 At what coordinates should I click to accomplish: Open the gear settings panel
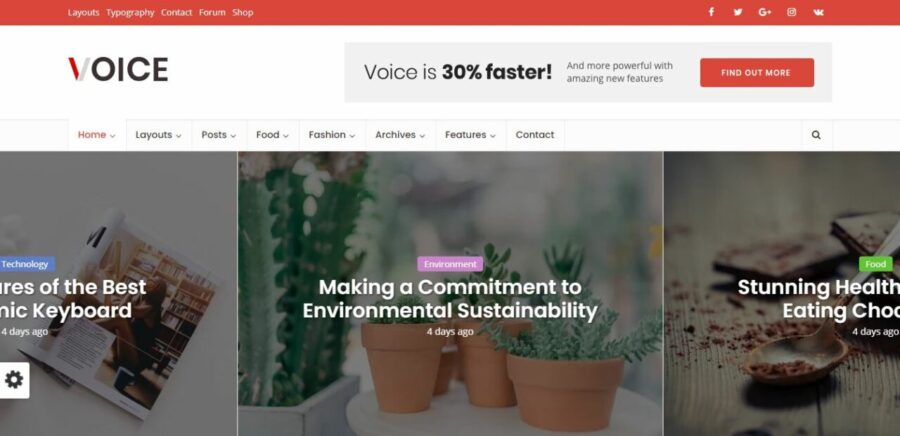coord(14,379)
